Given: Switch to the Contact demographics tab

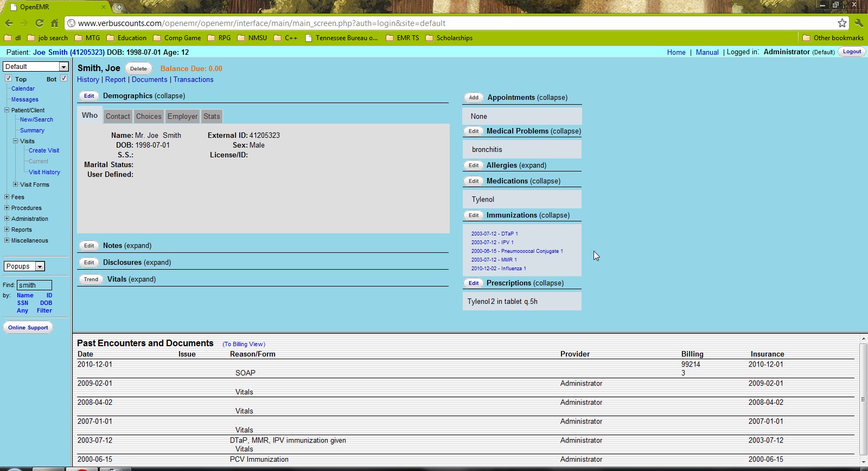Looking at the screenshot, I should pyautogui.click(x=118, y=116).
